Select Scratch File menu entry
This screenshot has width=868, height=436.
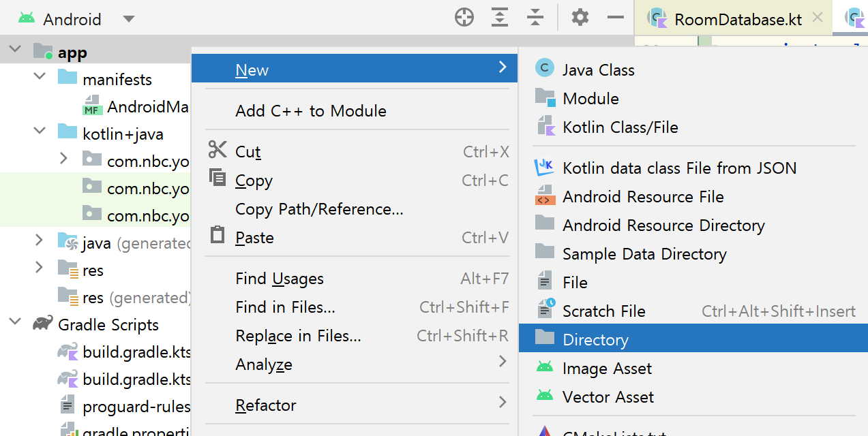point(693,311)
